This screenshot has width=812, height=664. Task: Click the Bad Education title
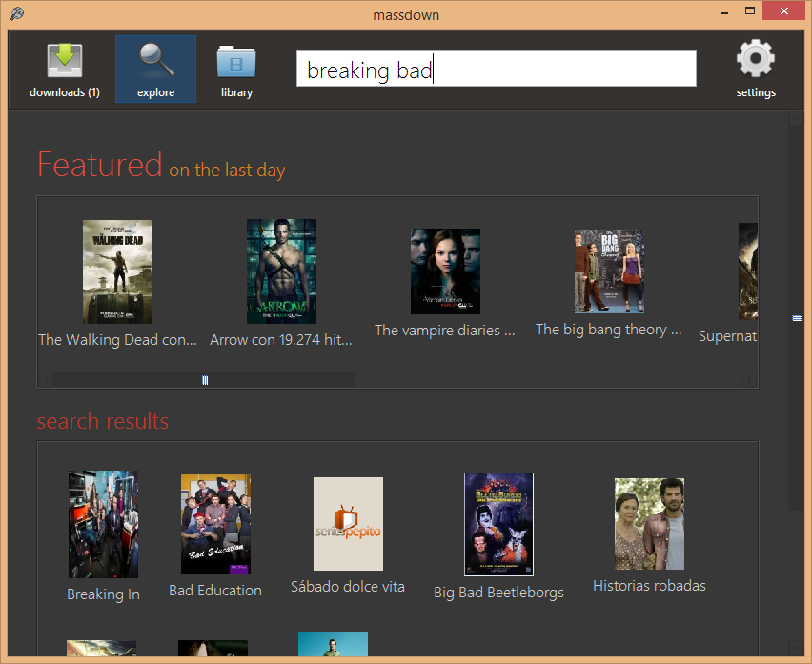point(215,590)
